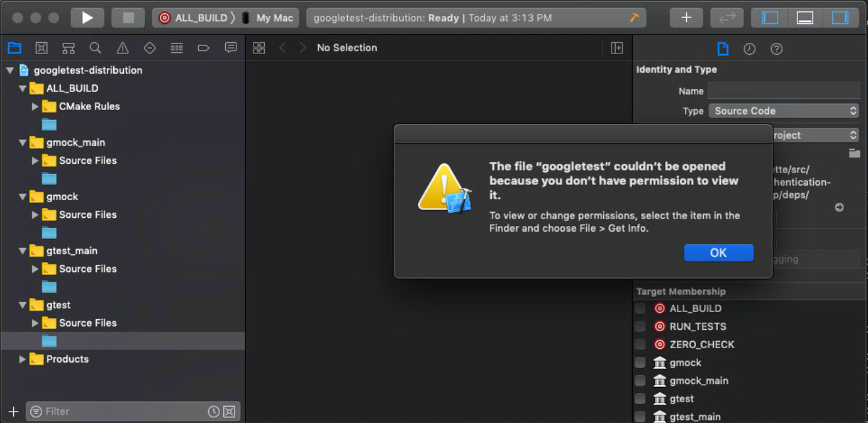This screenshot has height=423, width=868.
Task: Click the related items grid icon
Action: pos(259,48)
